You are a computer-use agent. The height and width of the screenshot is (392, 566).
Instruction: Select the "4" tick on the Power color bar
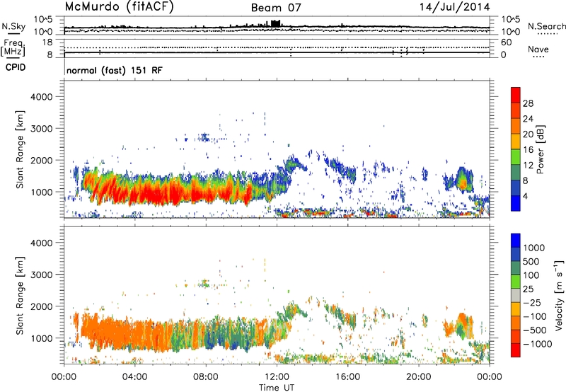tap(525, 197)
